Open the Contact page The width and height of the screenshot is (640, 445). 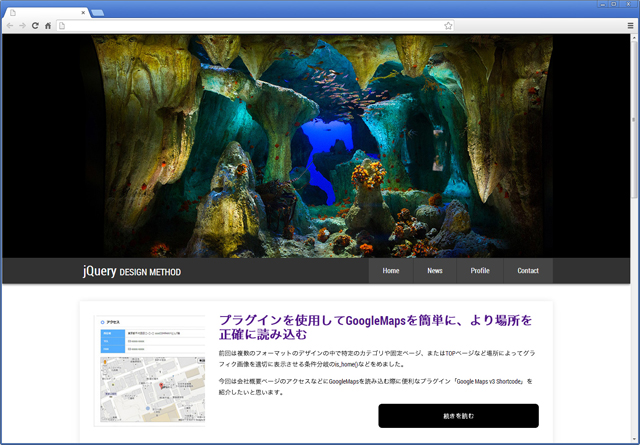point(528,271)
